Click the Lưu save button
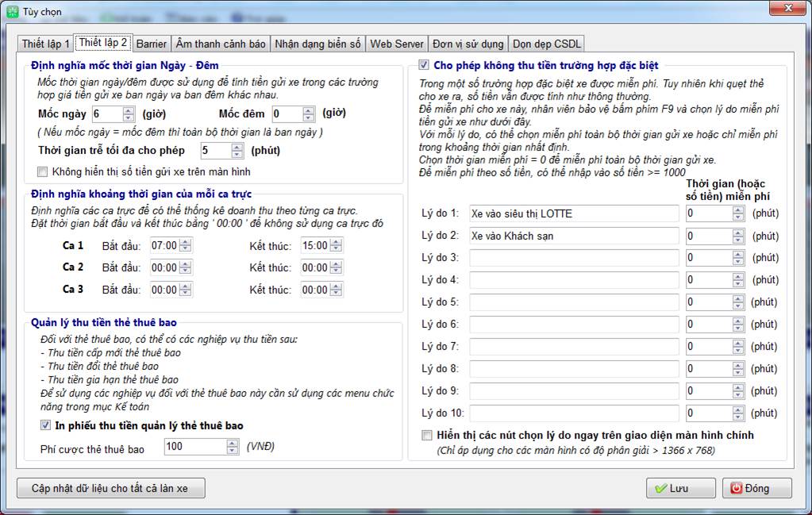 pos(680,488)
